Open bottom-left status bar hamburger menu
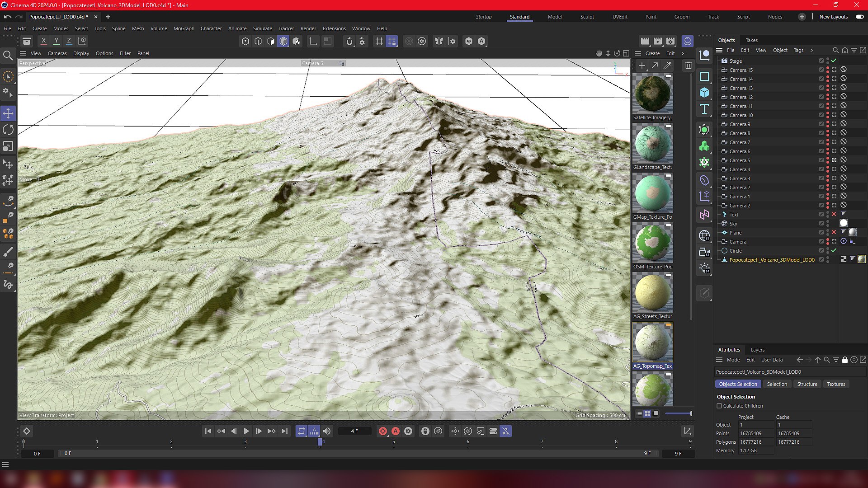Image resolution: width=868 pixels, height=488 pixels. (x=5, y=465)
